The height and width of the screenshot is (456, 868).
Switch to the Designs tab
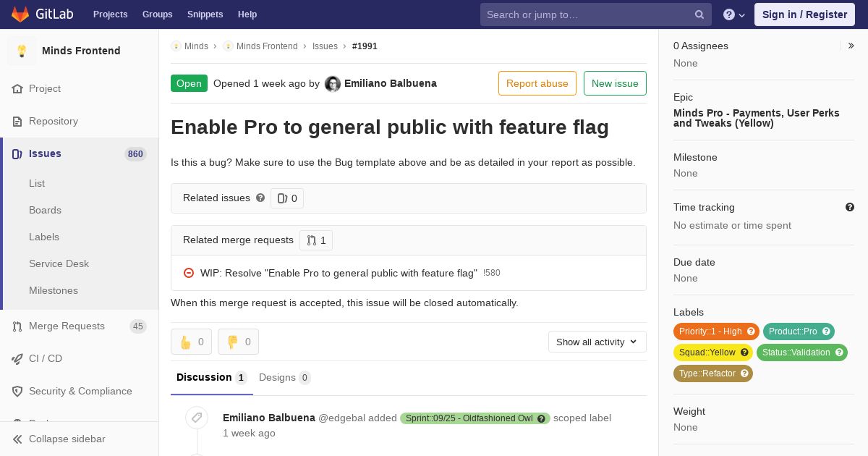point(285,377)
